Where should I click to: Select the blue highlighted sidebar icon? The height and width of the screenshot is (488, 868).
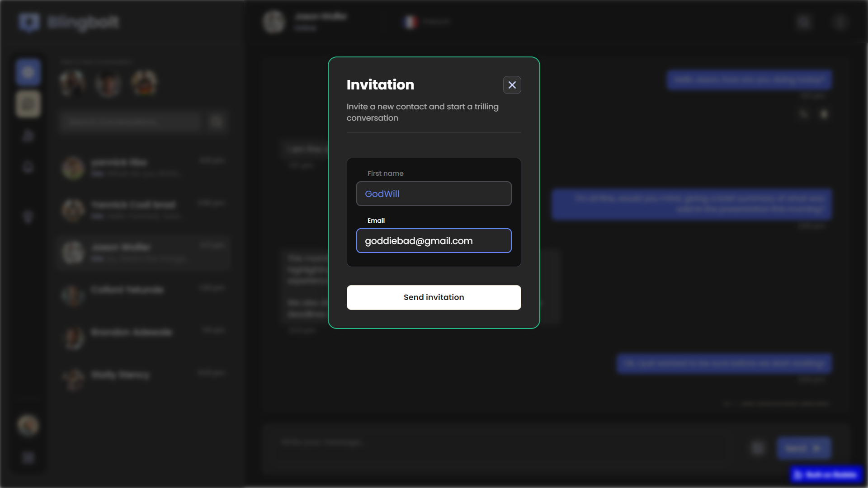(x=28, y=72)
